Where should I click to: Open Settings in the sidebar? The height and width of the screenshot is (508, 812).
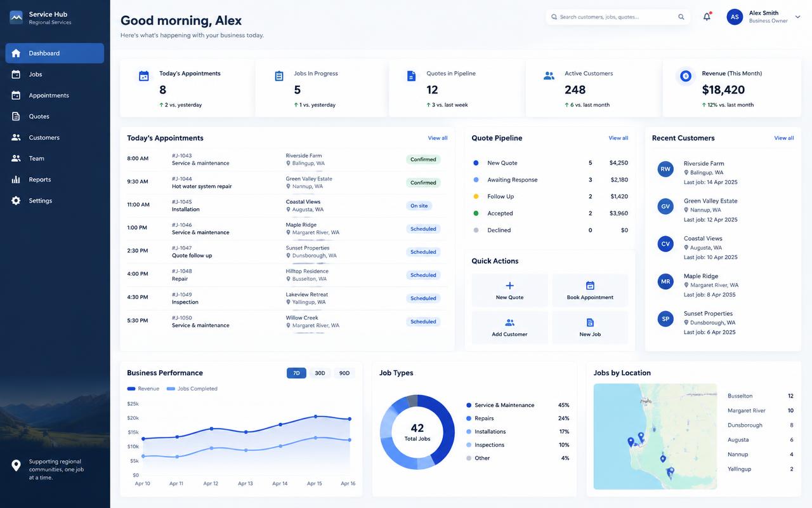(55, 201)
